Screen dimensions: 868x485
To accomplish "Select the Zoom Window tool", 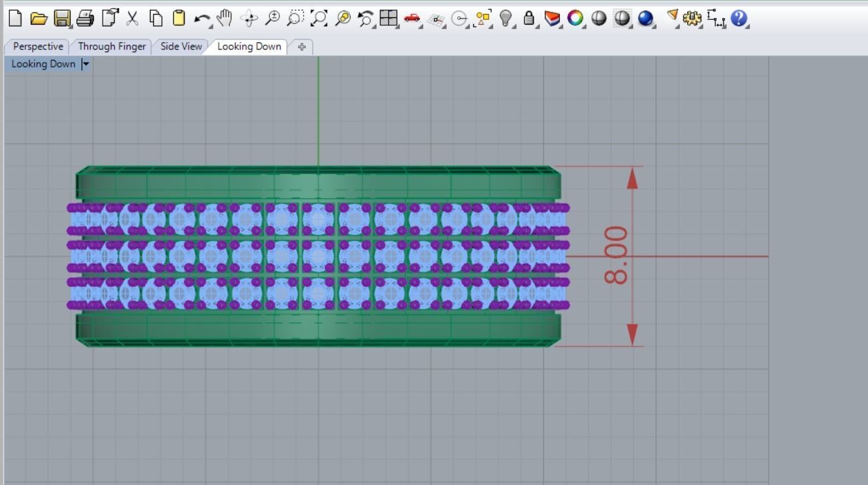I will [x=295, y=19].
